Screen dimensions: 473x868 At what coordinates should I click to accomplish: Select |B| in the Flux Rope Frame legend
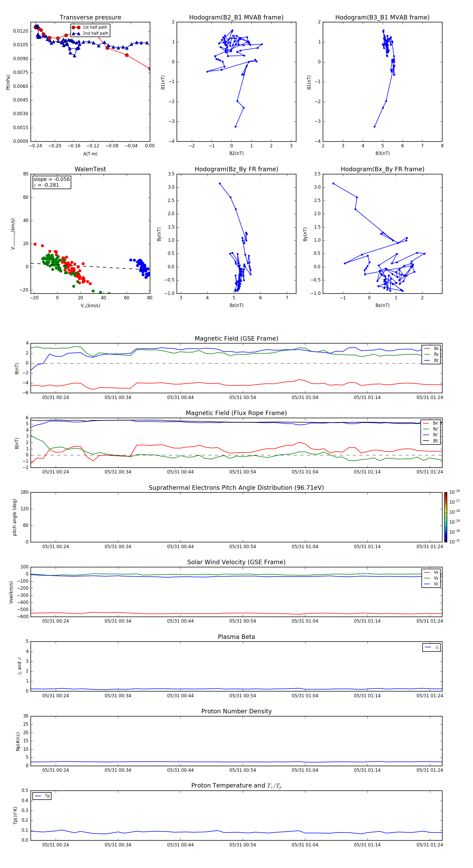click(431, 441)
